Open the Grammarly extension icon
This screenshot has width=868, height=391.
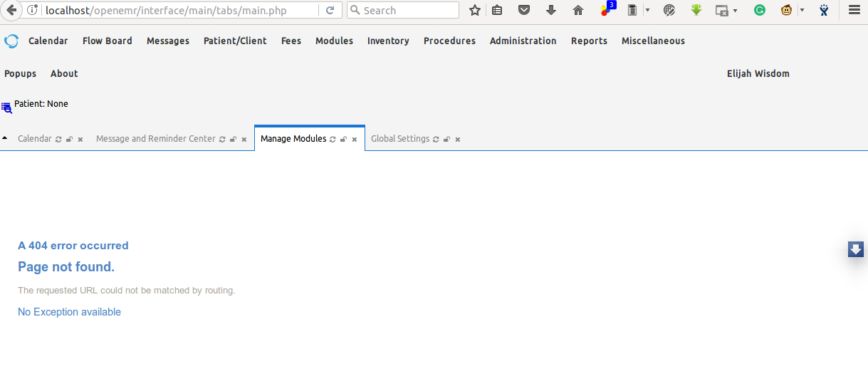coord(760,10)
